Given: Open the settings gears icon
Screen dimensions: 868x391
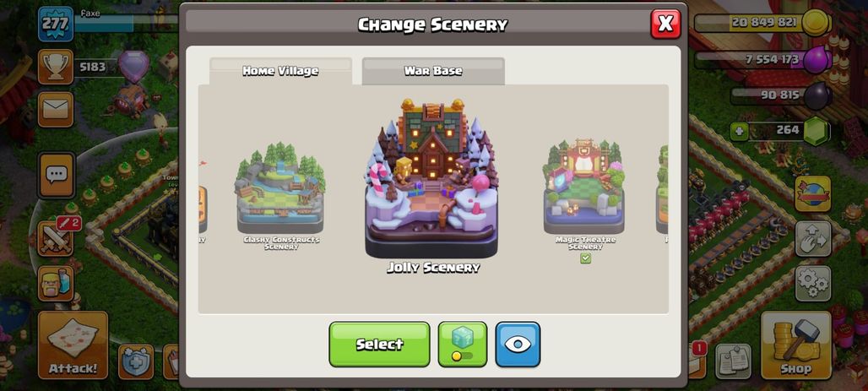Looking at the screenshot, I should pos(813,284).
